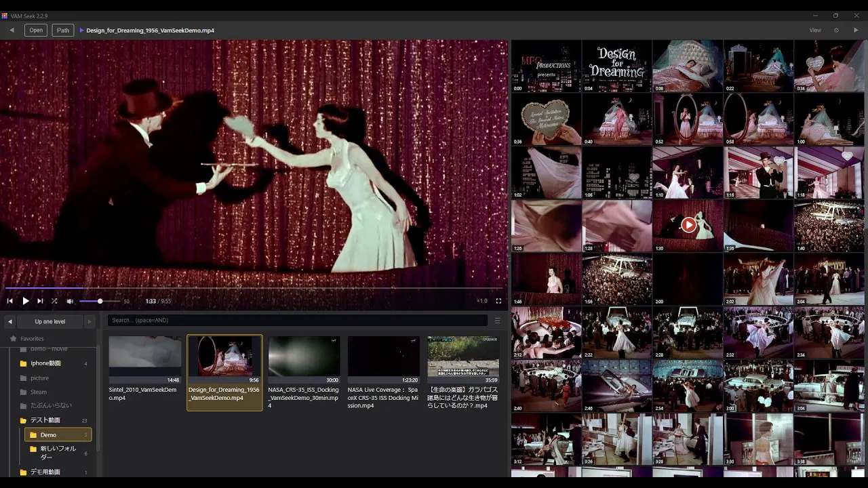The image size is (868, 488).
Task: Focus the file search field
Action: 298,321
